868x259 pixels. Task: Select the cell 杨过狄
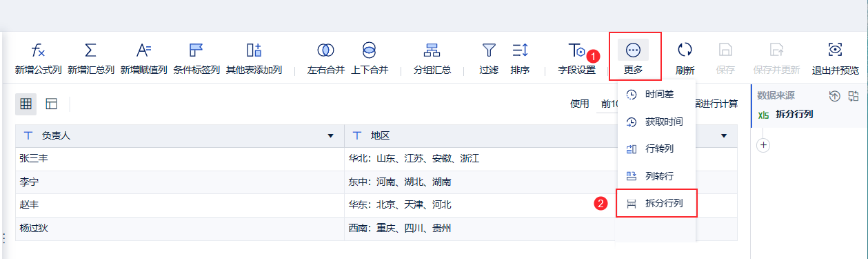pyautogui.click(x=180, y=229)
